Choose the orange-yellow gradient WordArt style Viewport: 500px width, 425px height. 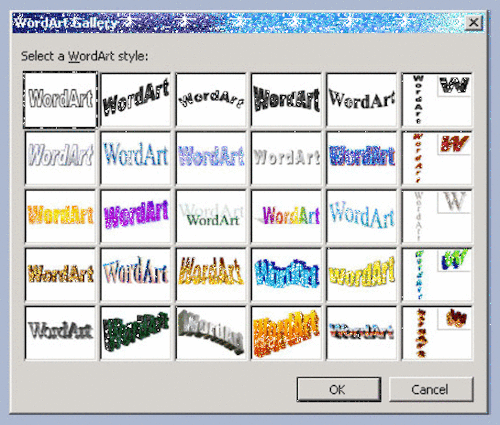pyautogui.click(x=60, y=216)
